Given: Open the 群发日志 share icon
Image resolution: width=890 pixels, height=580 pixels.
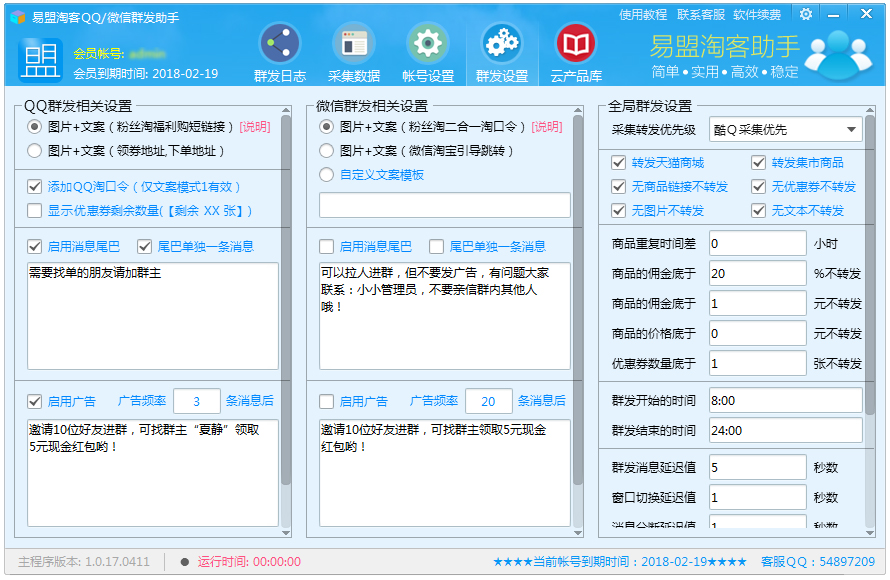Looking at the screenshot, I should click(x=280, y=45).
